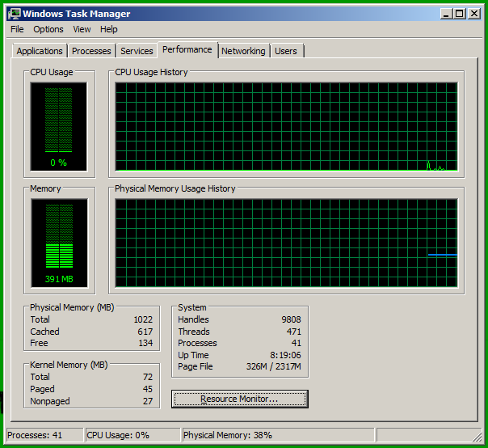Click the Memory 391 MB gauge
The image size is (488, 448).
(59, 243)
